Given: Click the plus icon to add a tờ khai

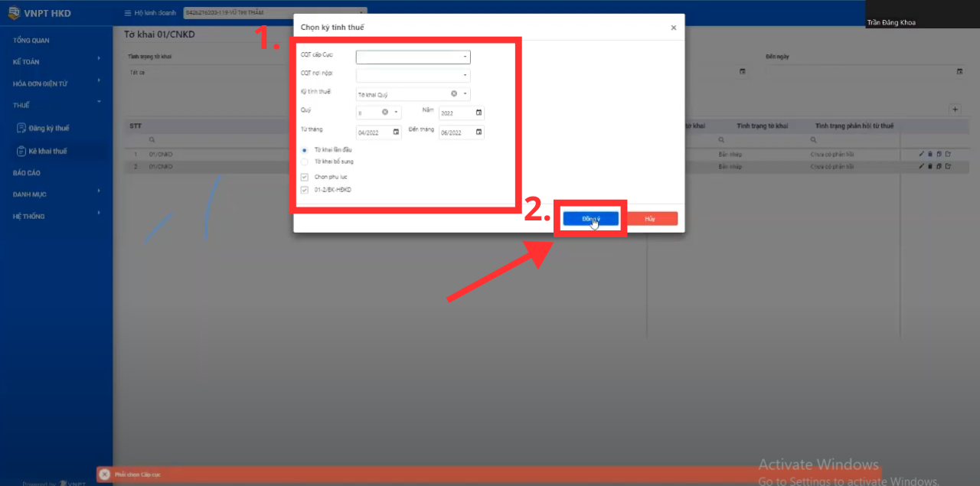Looking at the screenshot, I should tap(955, 109).
